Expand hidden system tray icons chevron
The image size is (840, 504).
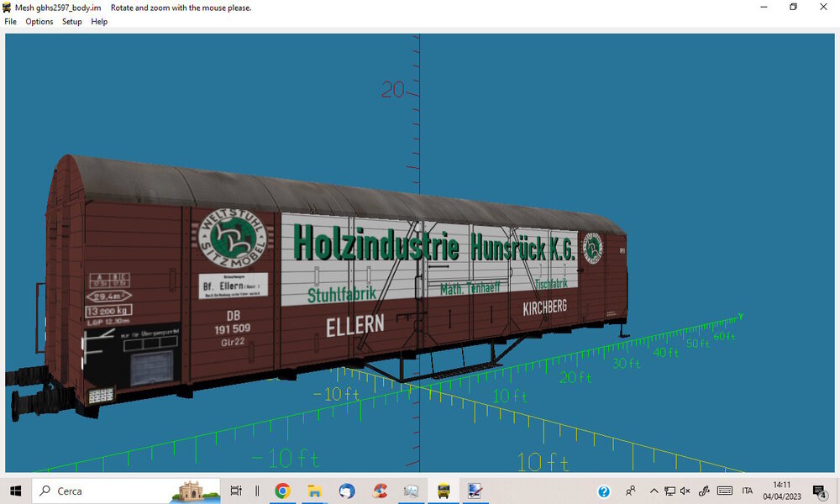[x=654, y=491]
